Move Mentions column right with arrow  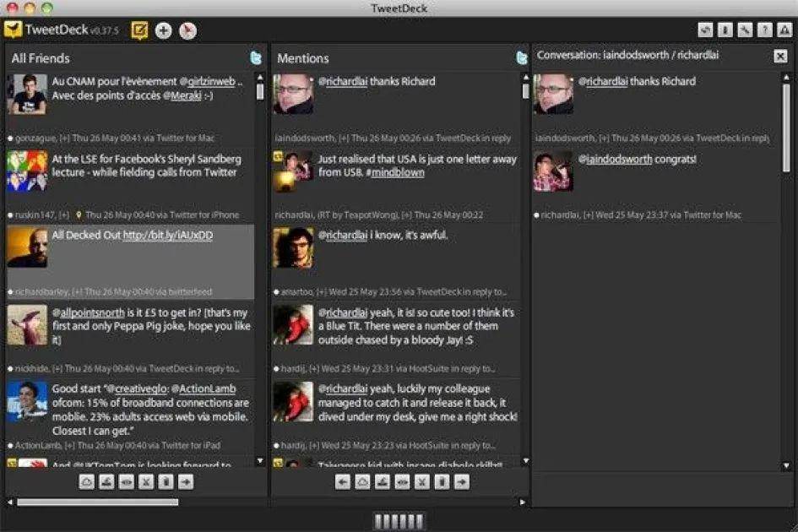click(x=462, y=481)
